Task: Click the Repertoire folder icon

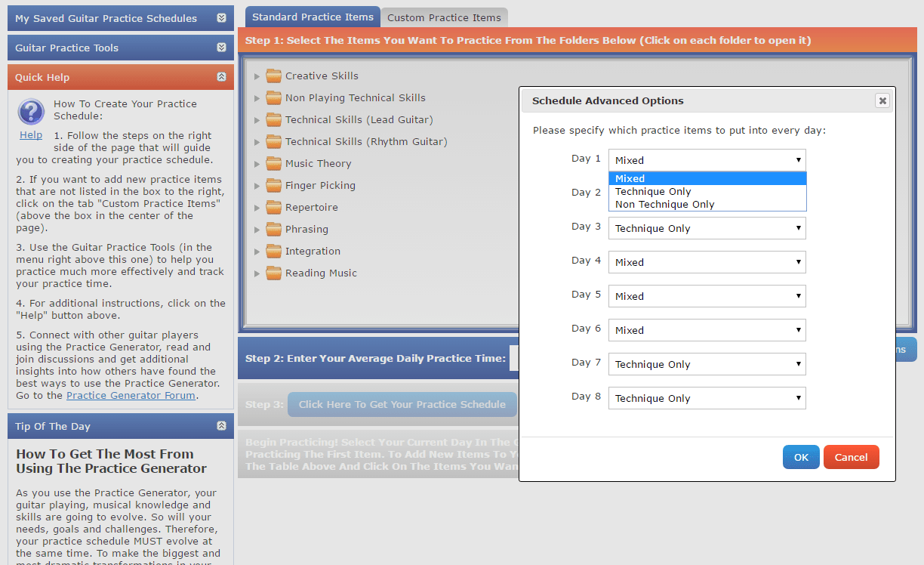Action: point(273,207)
